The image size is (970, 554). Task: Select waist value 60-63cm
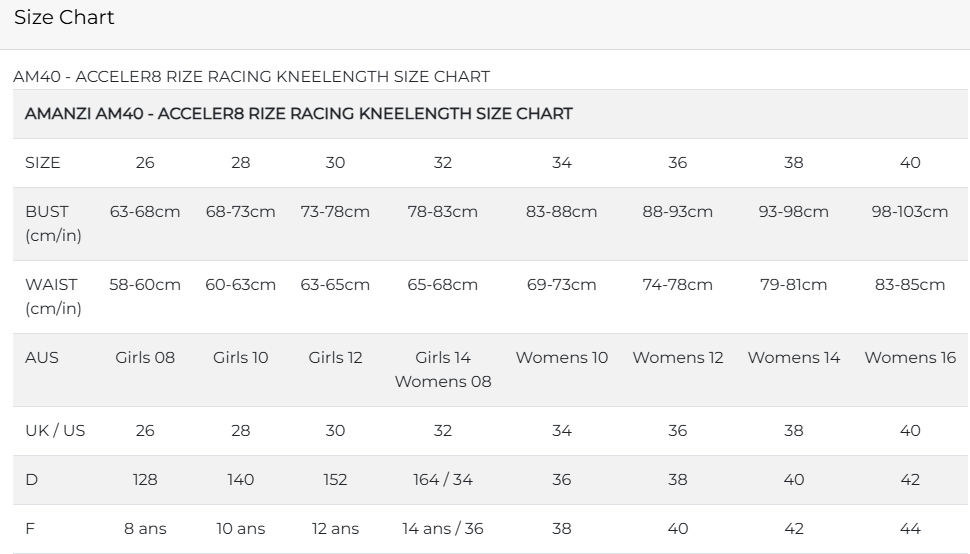(x=241, y=284)
